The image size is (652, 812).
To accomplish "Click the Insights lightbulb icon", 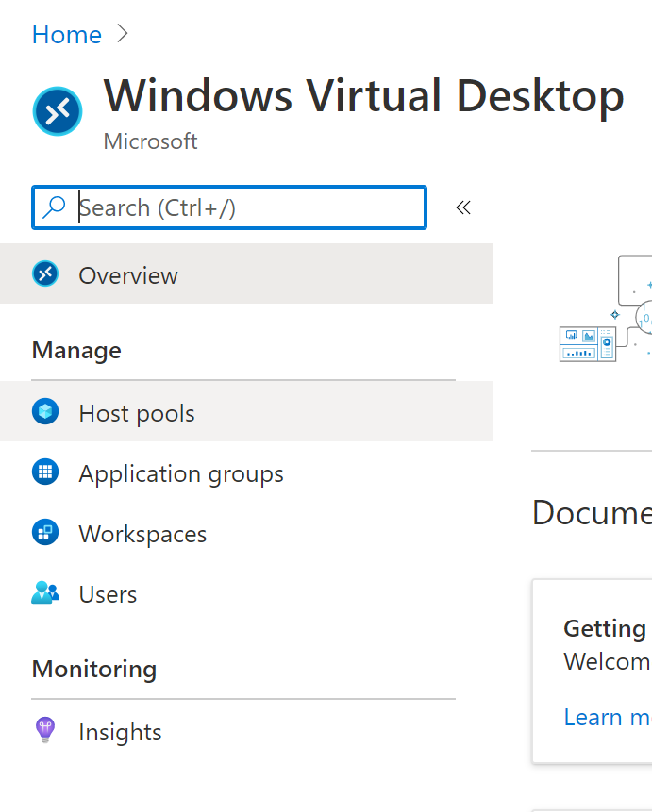I will pos(45,730).
